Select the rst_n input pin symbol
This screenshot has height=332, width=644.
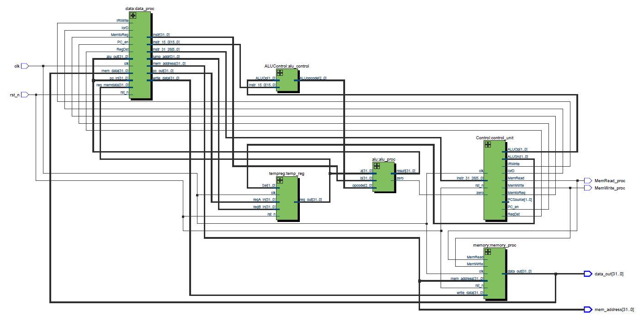click(x=25, y=95)
